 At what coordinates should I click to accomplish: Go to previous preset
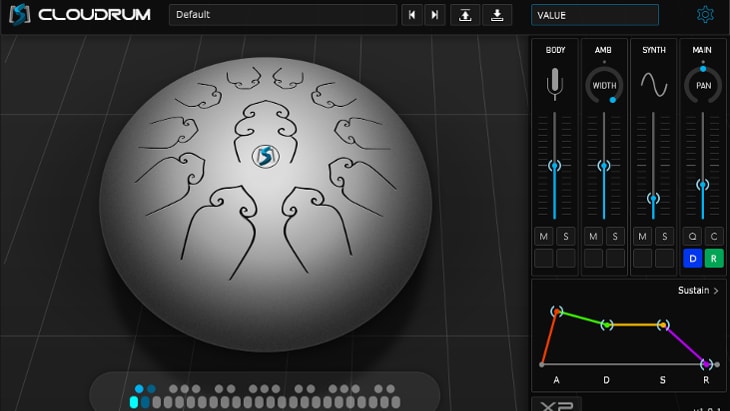click(412, 15)
